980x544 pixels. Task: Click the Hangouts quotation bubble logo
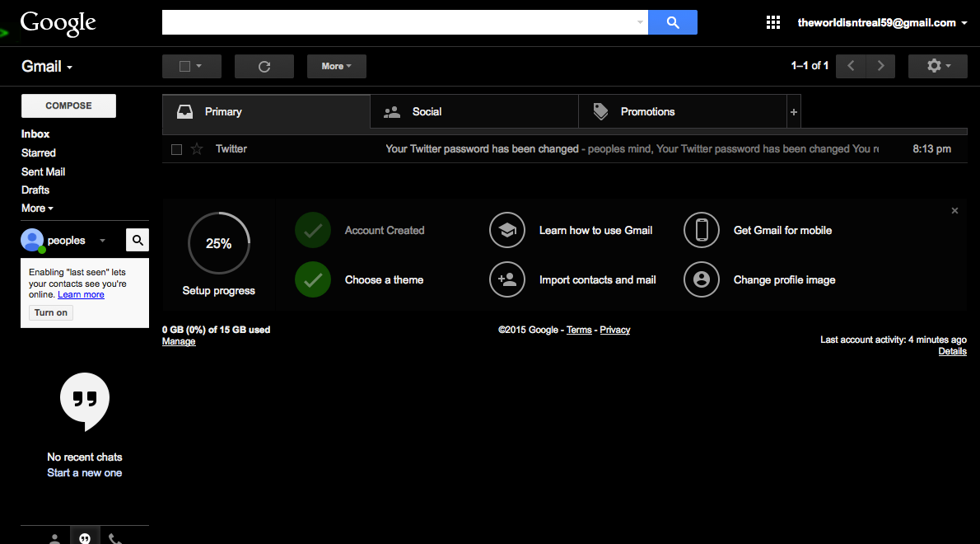84,401
